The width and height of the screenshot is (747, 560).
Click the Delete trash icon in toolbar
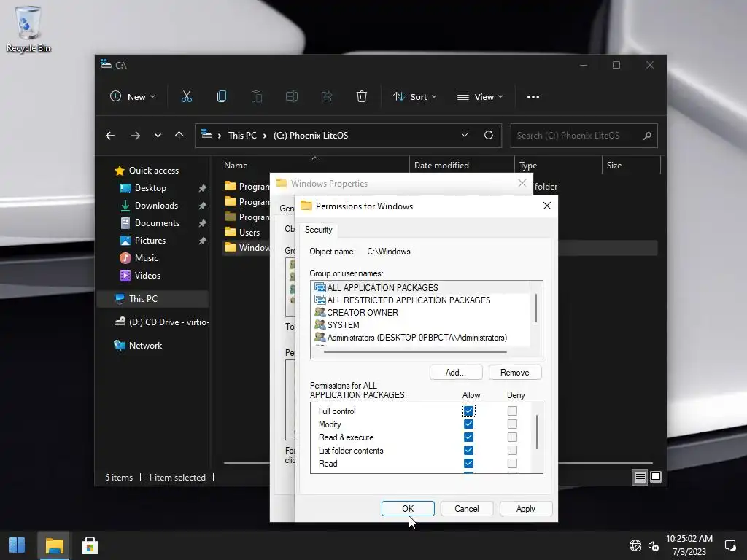point(362,97)
